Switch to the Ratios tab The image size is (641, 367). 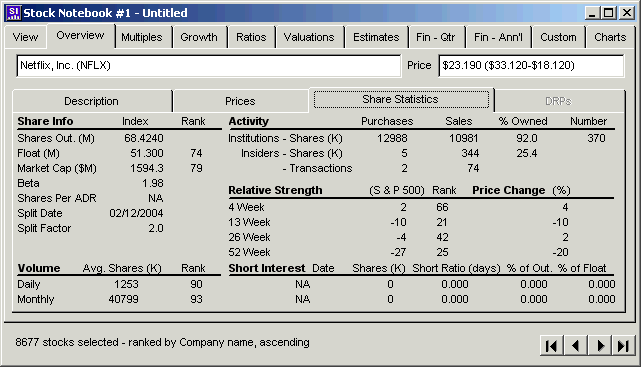pos(251,37)
